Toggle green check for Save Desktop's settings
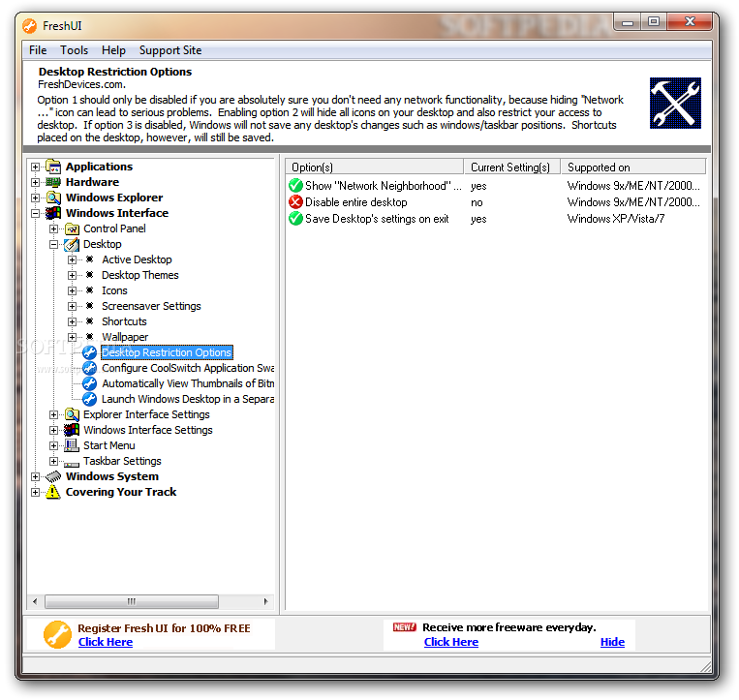 tap(295, 219)
